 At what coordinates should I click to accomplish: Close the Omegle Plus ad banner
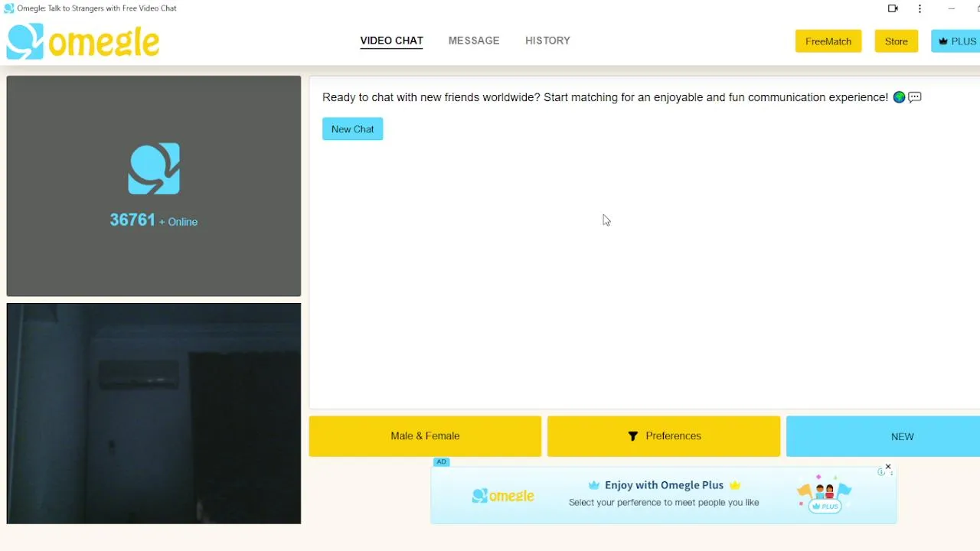(888, 467)
